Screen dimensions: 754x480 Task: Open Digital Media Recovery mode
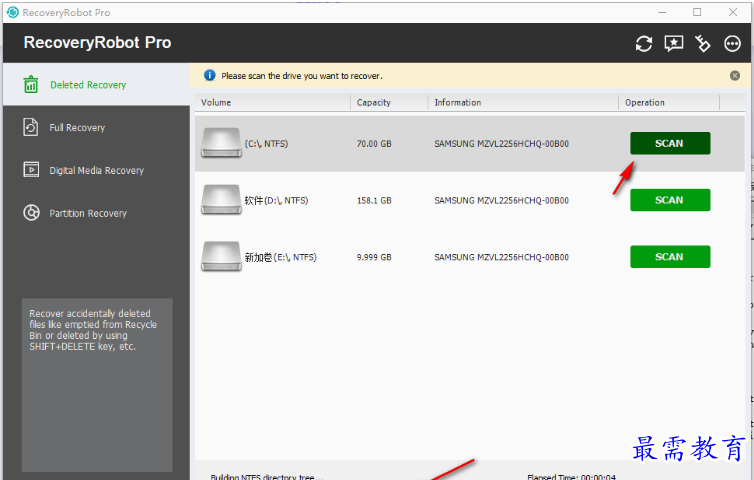[x=96, y=170]
